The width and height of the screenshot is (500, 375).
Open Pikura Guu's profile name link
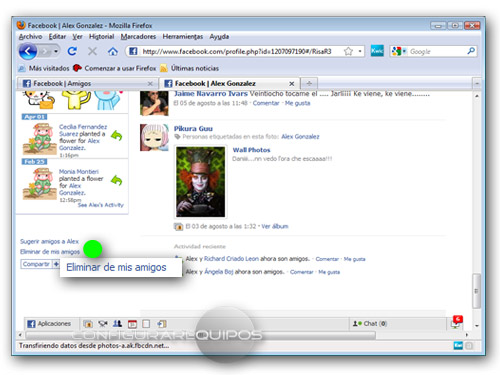(x=193, y=129)
